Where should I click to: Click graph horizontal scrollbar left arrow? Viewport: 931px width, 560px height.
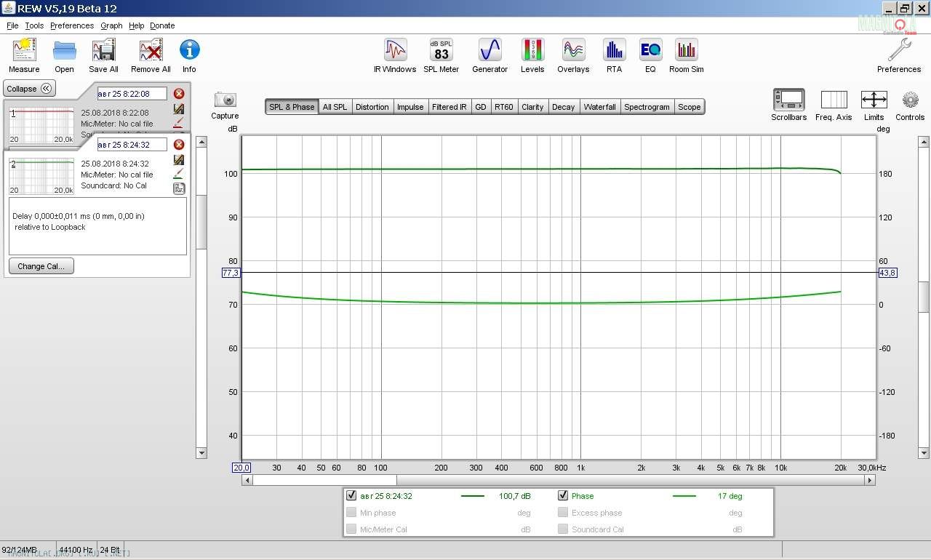tap(247, 480)
